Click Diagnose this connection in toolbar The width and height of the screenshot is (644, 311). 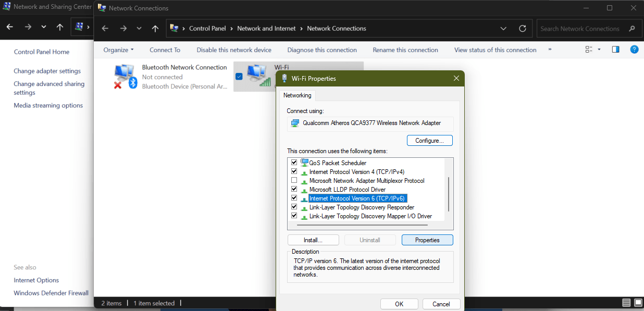321,50
